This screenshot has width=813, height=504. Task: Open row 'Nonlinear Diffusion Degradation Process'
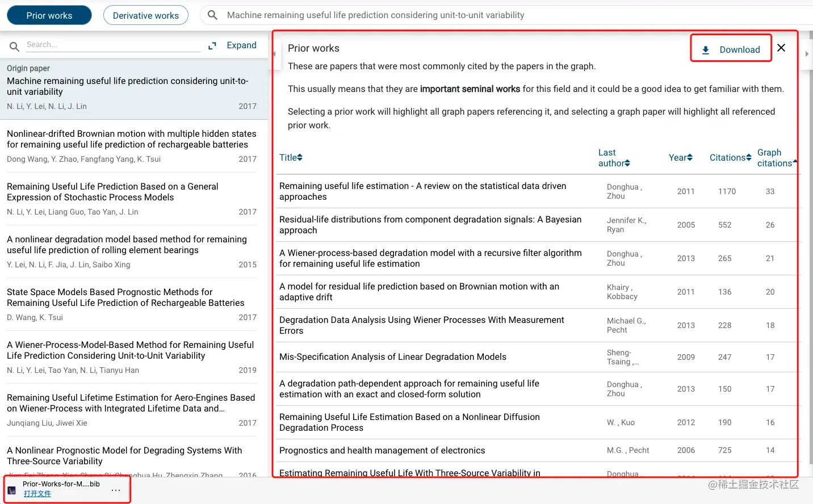coord(537,422)
